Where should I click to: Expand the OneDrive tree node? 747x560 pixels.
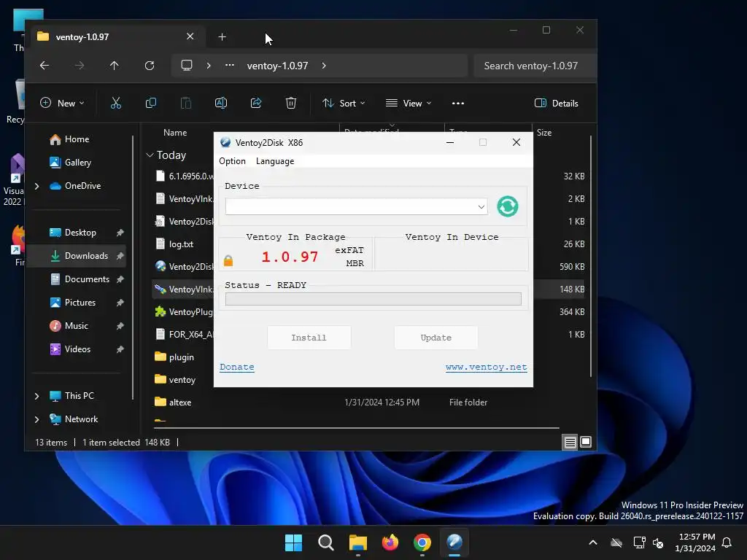[x=36, y=186]
